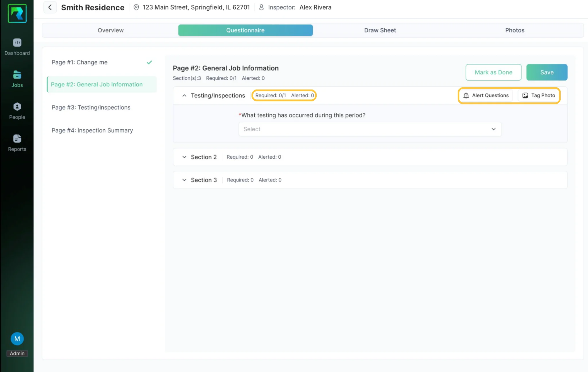Screen dimensions: 588x372
Task: Click the Mark as Done button
Action: pyautogui.click(x=493, y=72)
